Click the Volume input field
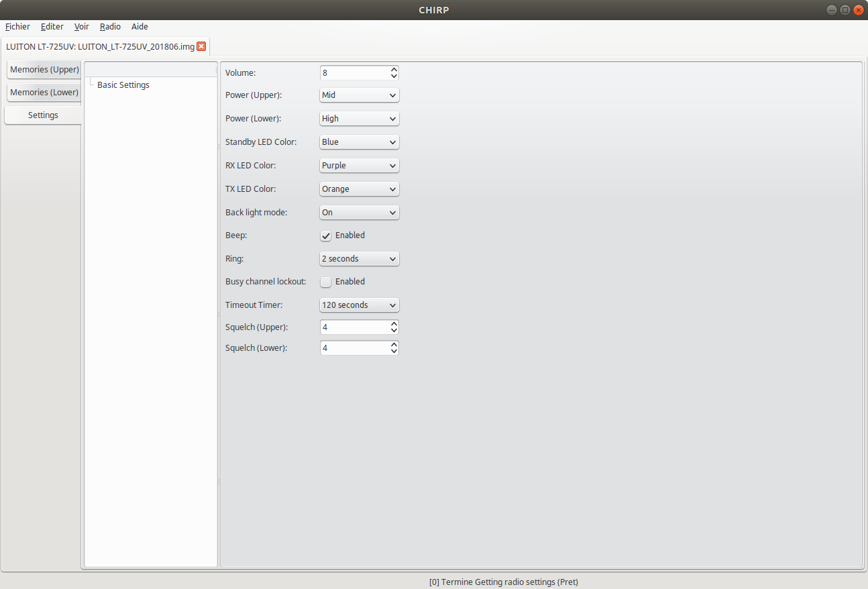Image resolution: width=868 pixels, height=589 pixels. pos(355,72)
